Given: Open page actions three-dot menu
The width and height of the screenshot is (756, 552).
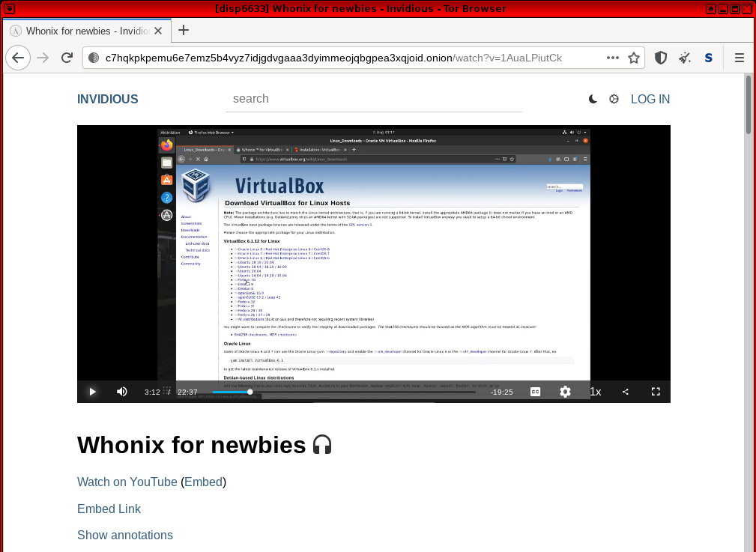Looking at the screenshot, I should pyautogui.click(x=612, y=58).
